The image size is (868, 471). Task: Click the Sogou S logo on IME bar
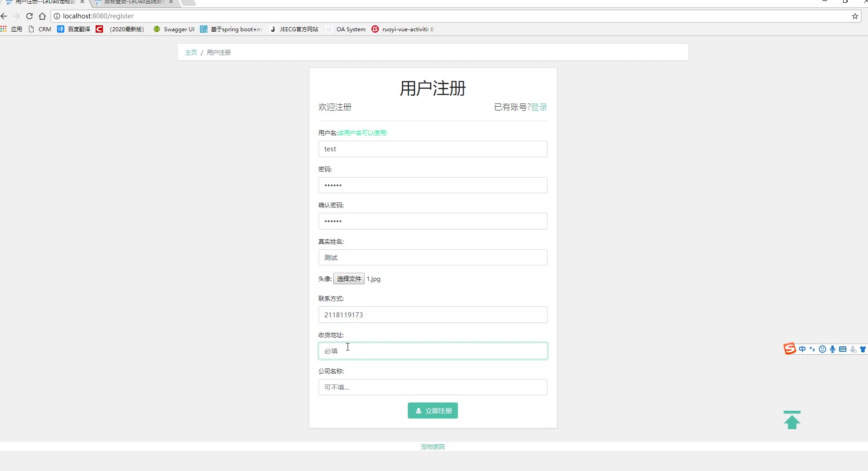[790, 349]
